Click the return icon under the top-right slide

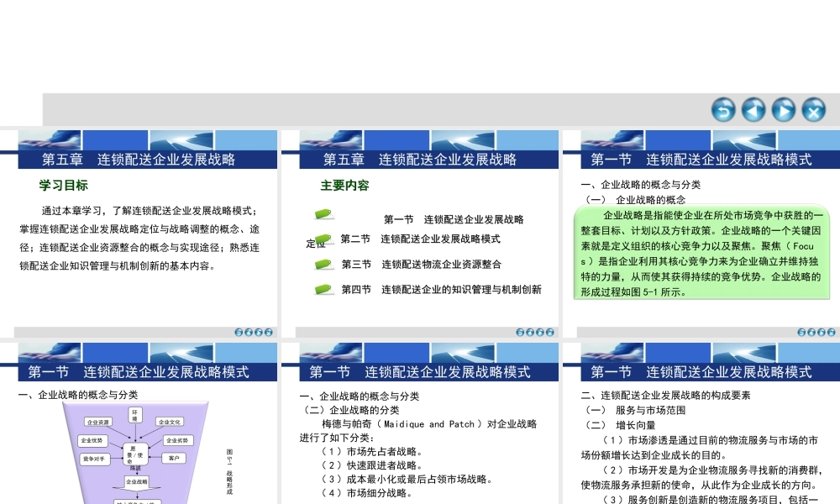802,332
